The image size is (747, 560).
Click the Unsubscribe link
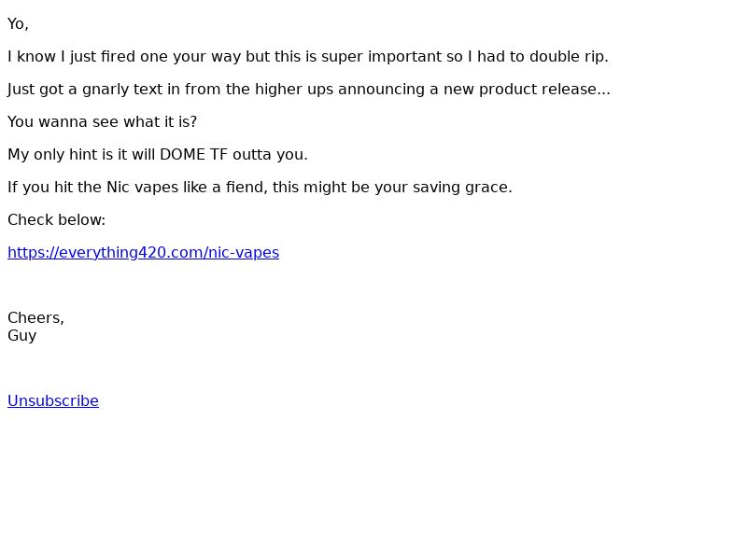(53, 401)
